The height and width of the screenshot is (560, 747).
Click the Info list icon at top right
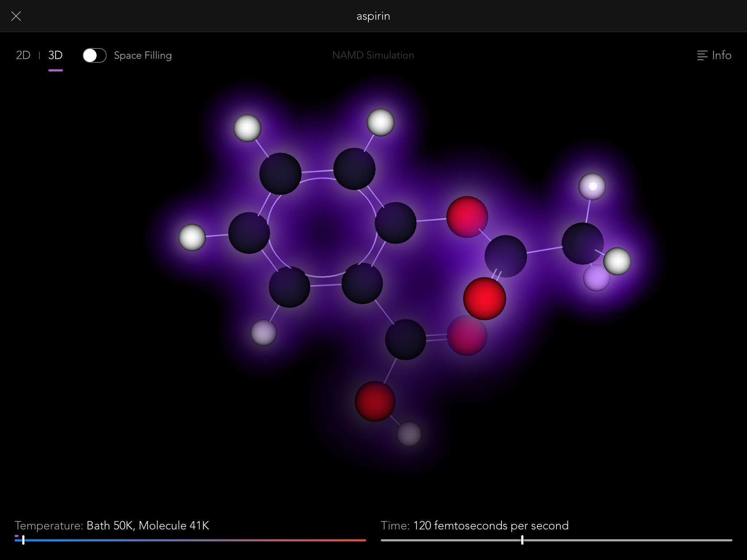pyautogui.click(x=702, y=55)
